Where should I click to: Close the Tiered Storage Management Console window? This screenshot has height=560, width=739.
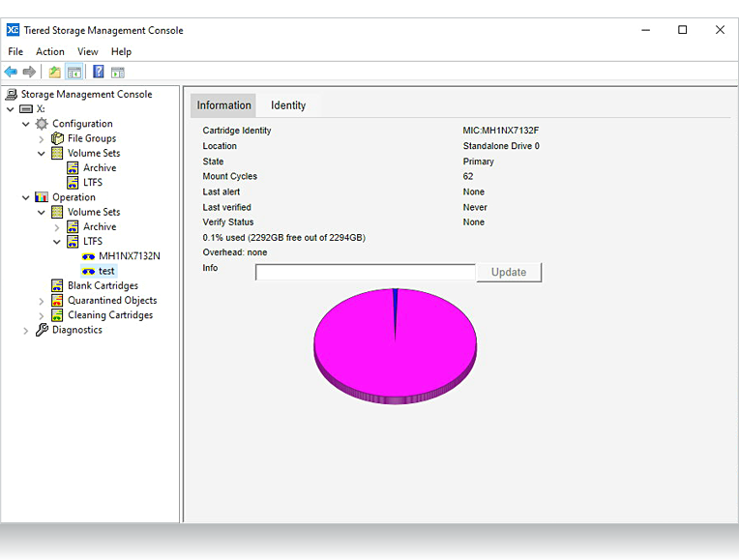click(720, 30)
